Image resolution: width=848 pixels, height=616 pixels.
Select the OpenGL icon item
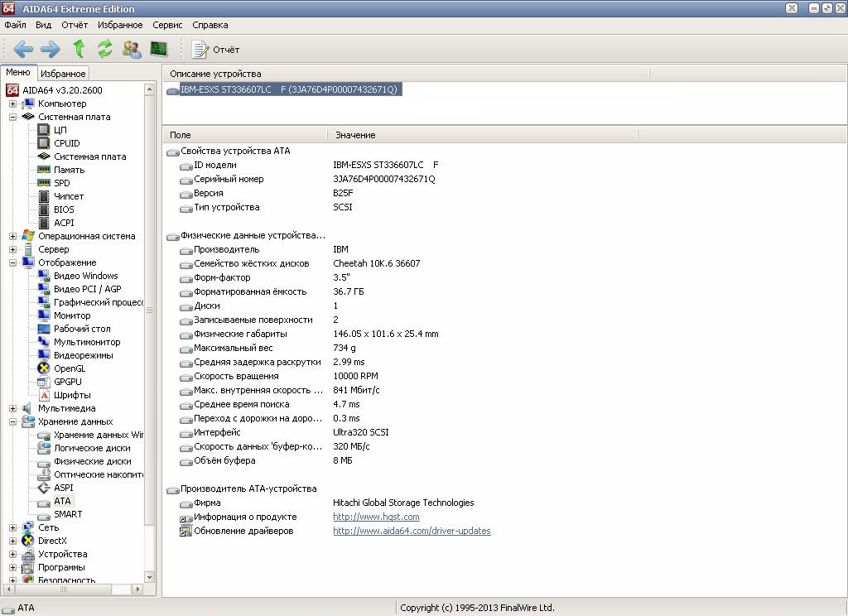point(44,368)
